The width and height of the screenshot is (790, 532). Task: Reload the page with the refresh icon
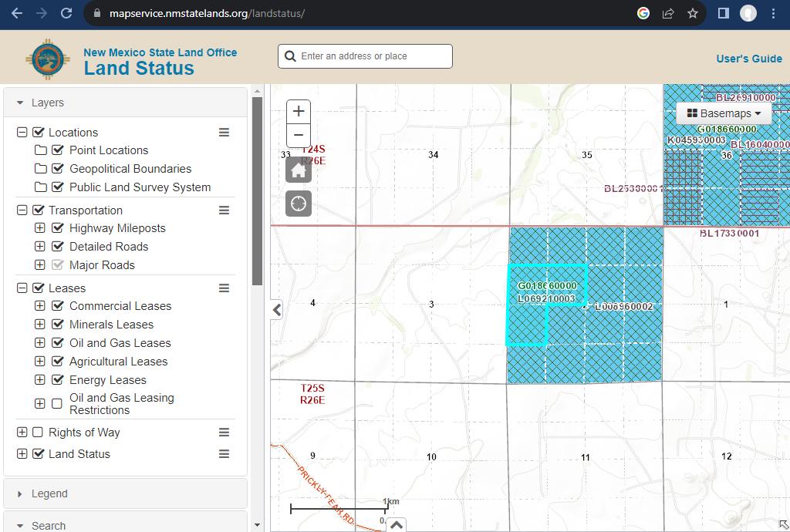[66, 13]
